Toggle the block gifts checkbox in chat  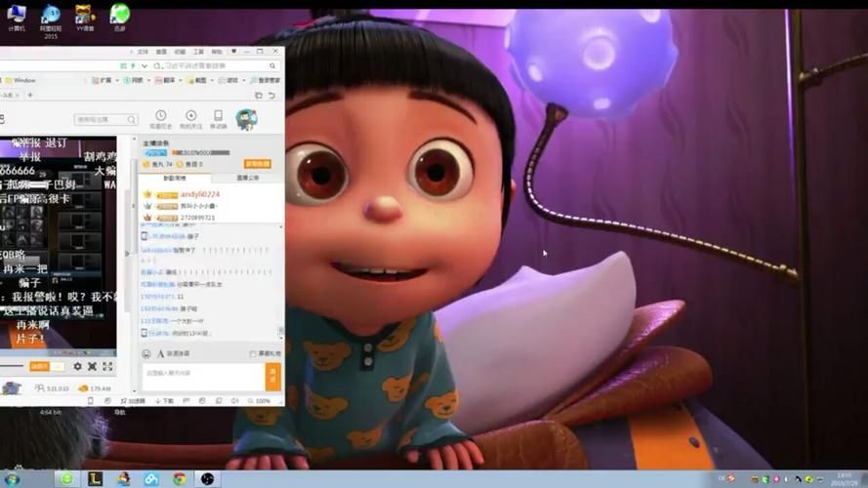click(253, 353)
